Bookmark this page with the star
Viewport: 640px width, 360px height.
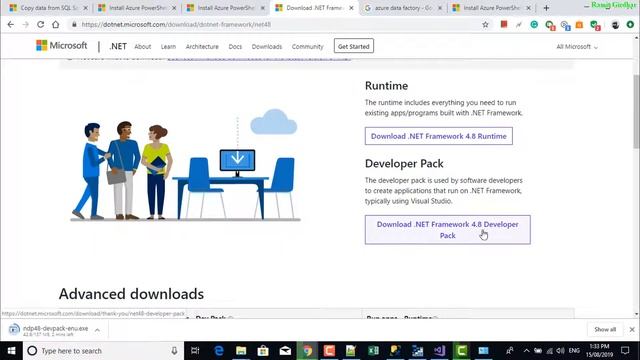pos(485,24)
